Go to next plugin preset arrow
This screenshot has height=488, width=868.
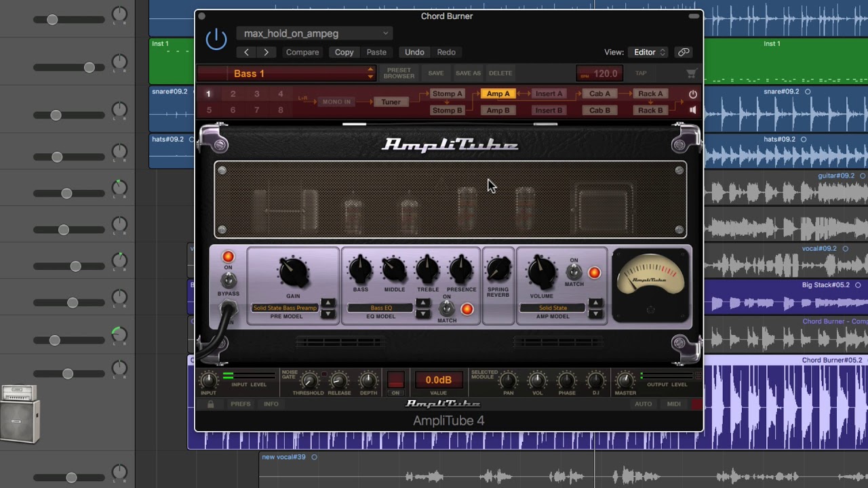[266, 52]
